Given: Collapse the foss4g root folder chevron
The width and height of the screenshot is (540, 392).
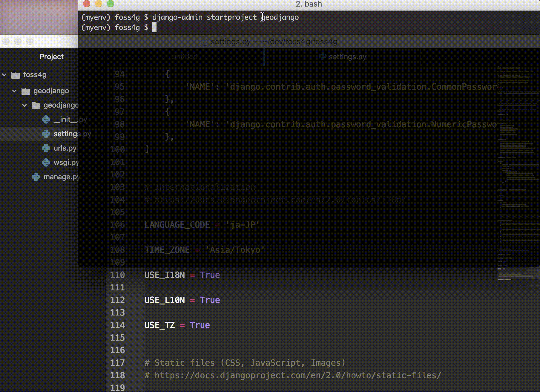Looking at the screenshot, I should [4, 75].
